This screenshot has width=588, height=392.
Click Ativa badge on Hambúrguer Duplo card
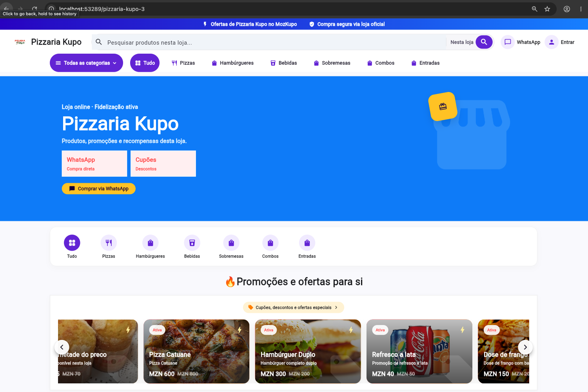pyautogui.click(x=269, y=330)
